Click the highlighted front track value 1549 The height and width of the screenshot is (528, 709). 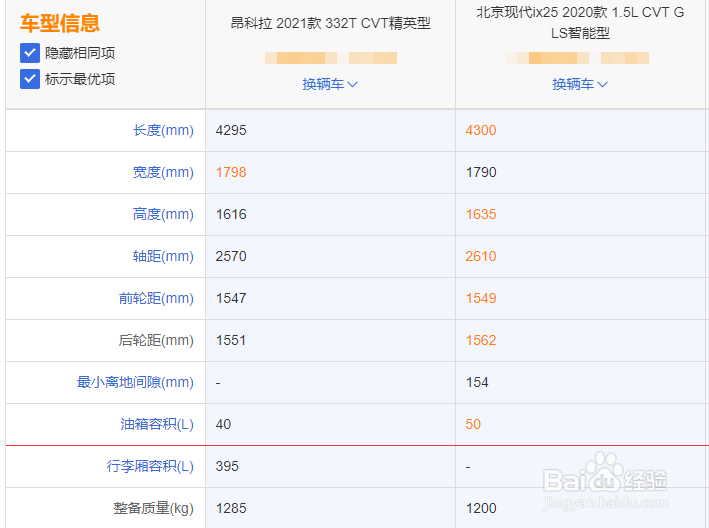[x=481, y=298]
